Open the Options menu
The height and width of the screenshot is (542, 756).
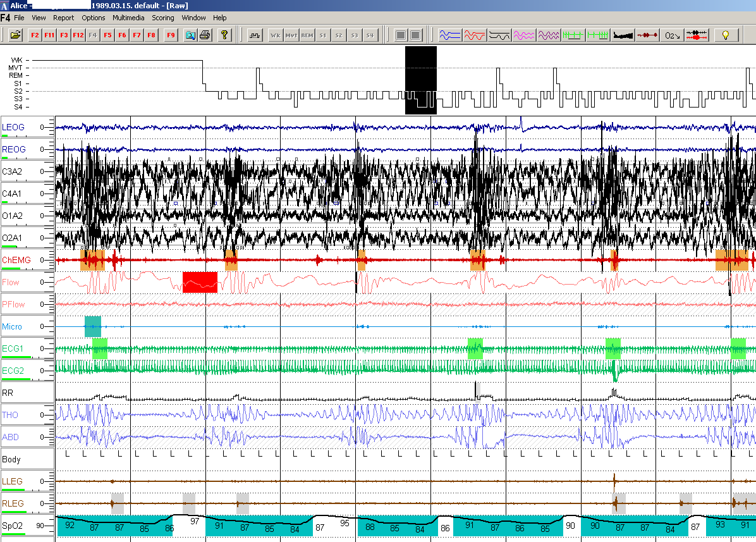(93, 18)
